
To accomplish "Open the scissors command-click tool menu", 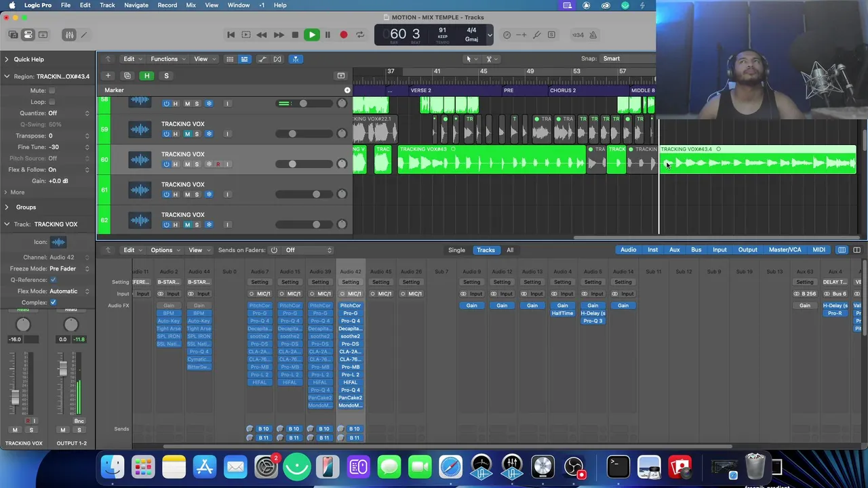I will coord(491,59).
